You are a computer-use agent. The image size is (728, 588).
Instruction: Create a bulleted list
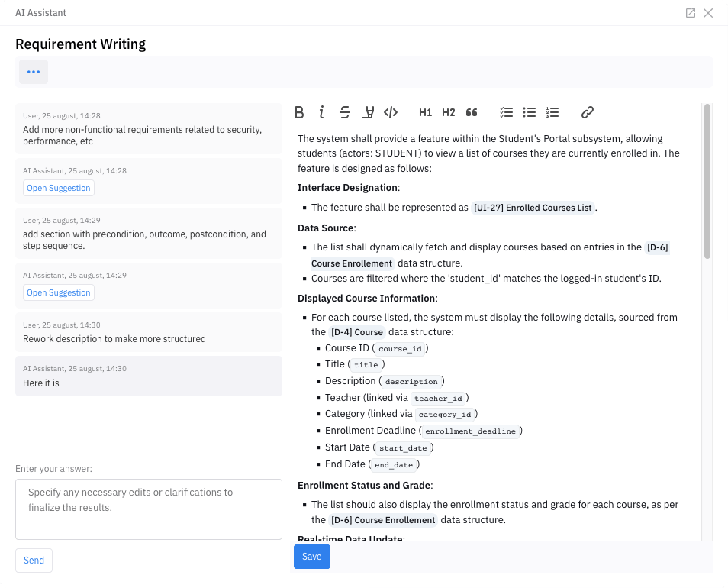tap(530, 112)
